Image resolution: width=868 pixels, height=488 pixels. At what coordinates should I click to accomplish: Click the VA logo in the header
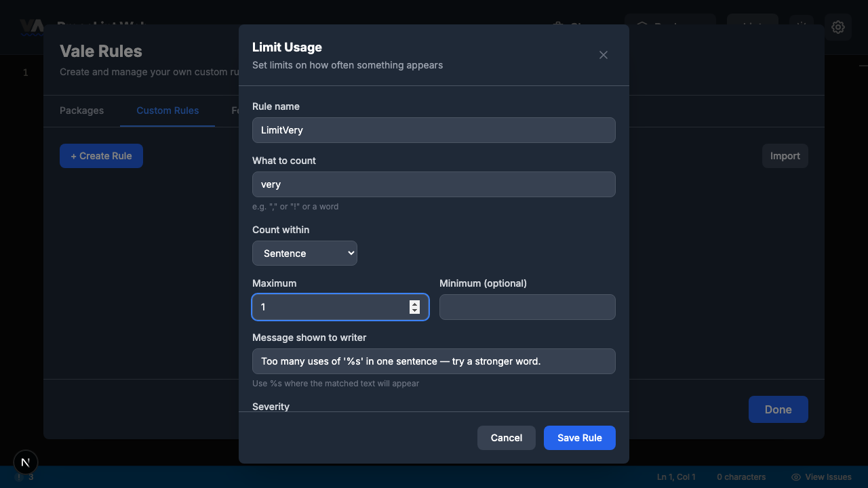click(x=32, y=27)
